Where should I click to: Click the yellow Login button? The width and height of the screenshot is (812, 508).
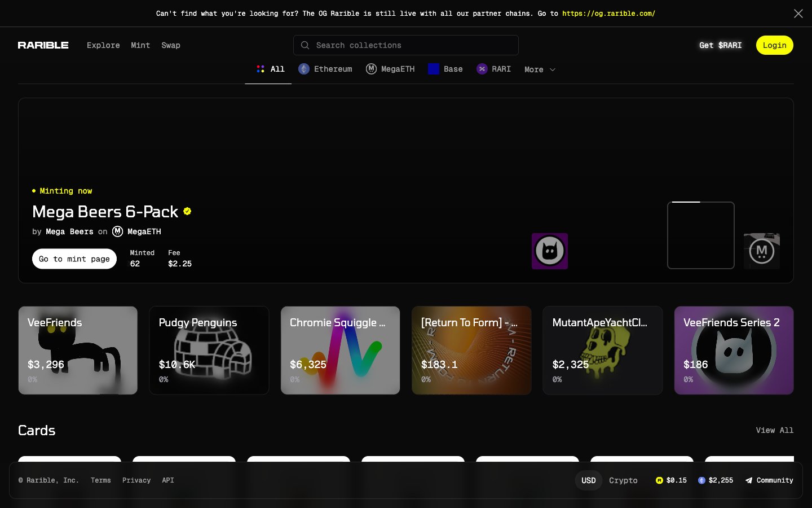click(x=774, y=45)
